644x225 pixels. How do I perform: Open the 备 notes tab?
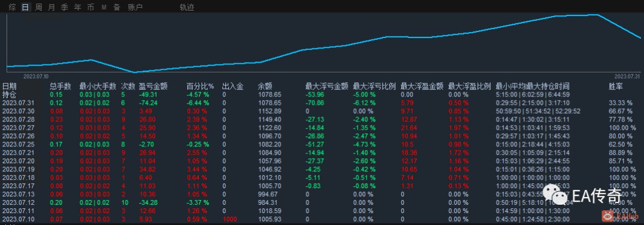coord(117,7)
